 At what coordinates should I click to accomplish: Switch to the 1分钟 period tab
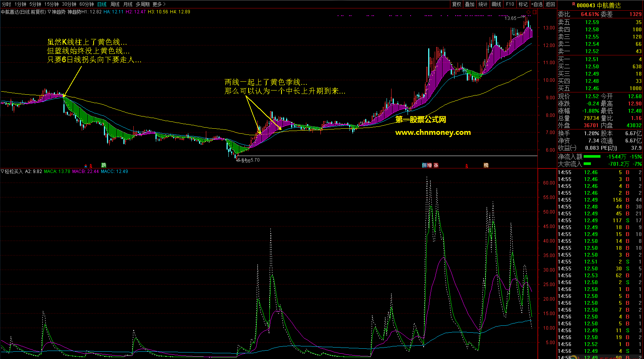tap(20, 4)
